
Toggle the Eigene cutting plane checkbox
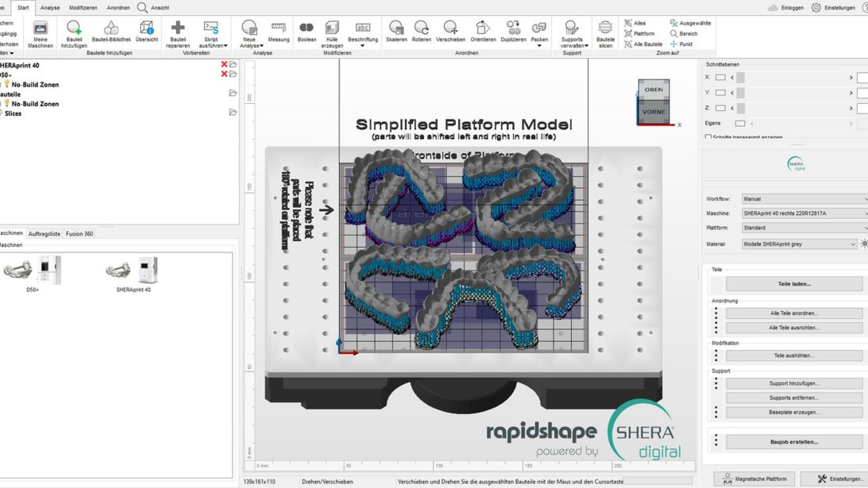pyautogui.click(x=740, y=123)
